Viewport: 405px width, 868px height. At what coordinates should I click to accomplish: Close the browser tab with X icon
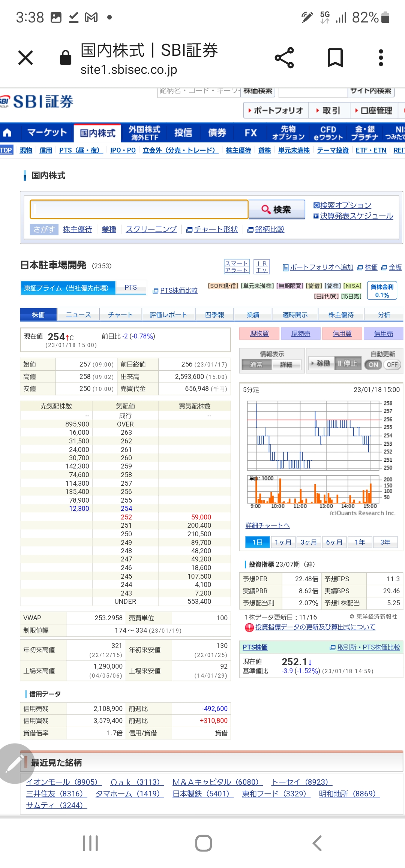click(x=25, y=58)
